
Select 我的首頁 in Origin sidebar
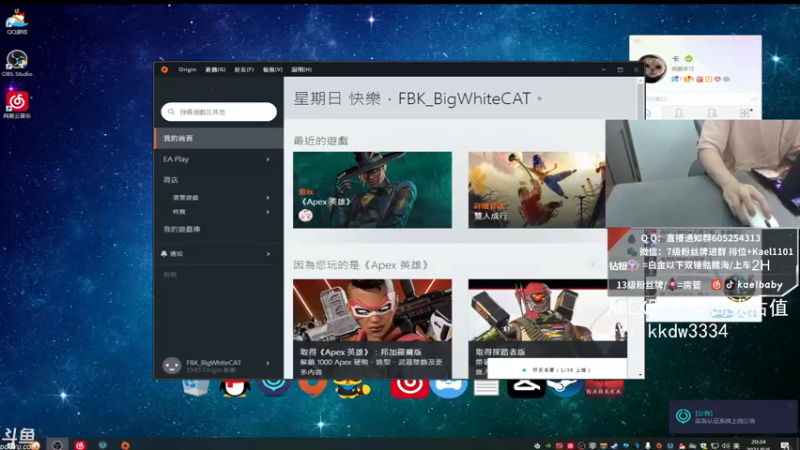click(219, 138)
